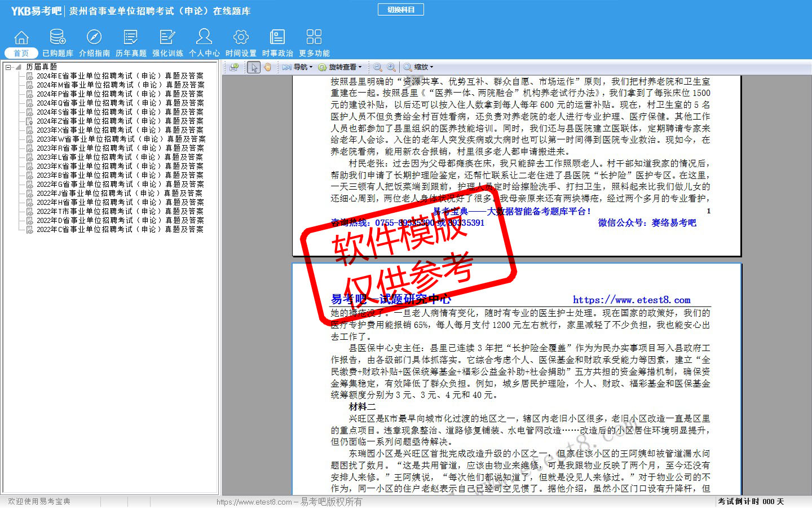This screenshot has width=812, height=508.
Task: Switch to the 首页 home tab
Action: point(21,53)
